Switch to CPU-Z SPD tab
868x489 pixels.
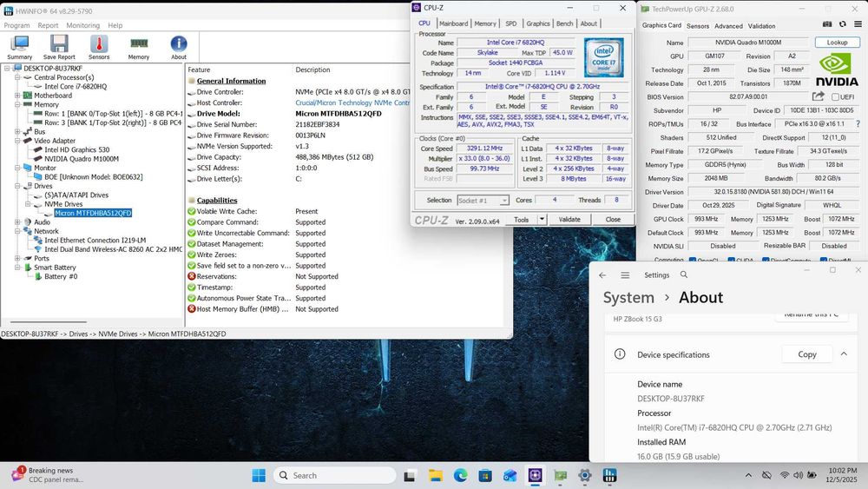[x=511, y=23]
